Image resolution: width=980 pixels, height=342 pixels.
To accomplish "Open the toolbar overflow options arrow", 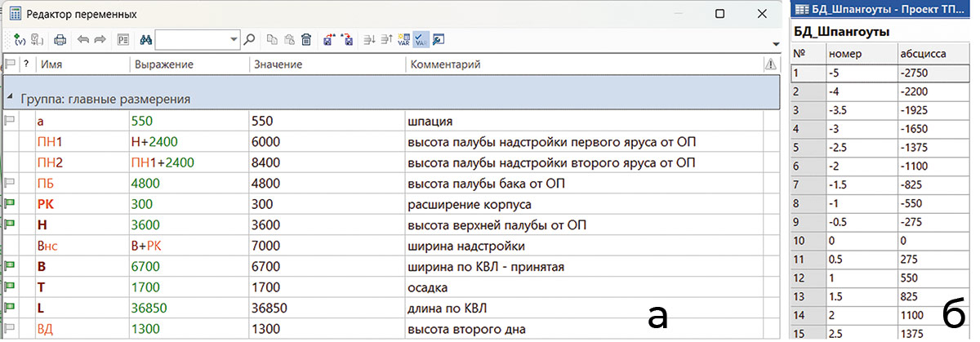I will 776,44.
